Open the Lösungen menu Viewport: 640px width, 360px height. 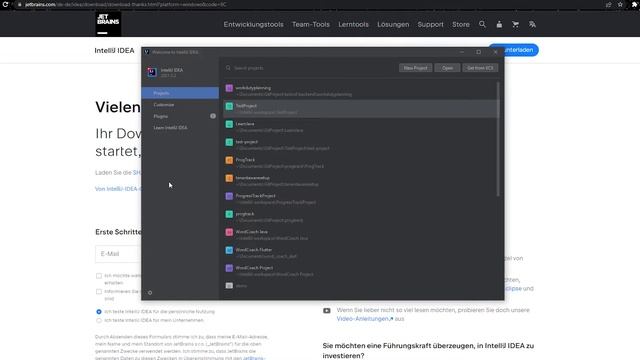point(393,24)
